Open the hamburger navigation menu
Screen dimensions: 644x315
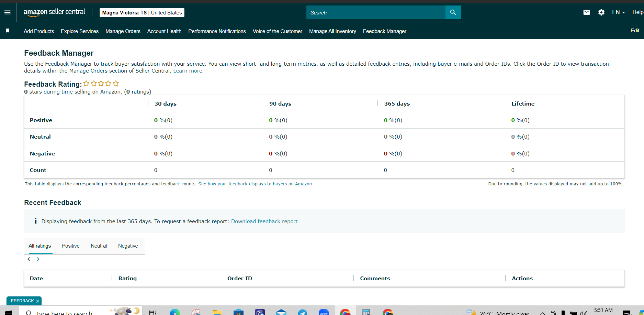tap(8, 12)
